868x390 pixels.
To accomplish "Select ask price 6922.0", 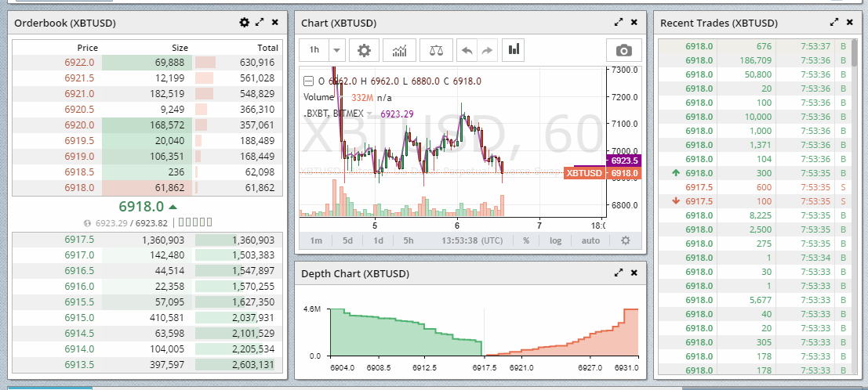I will (x=79, y=63).
